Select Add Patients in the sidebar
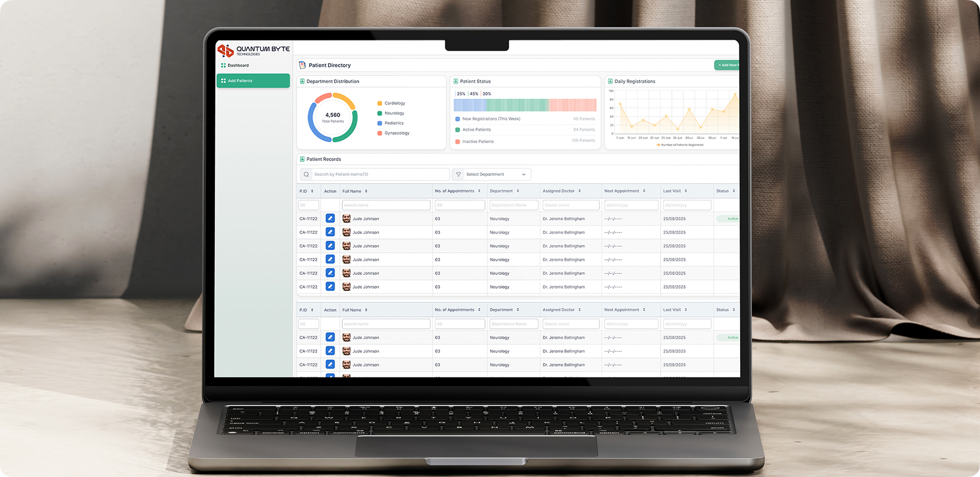 pos(253,80)
